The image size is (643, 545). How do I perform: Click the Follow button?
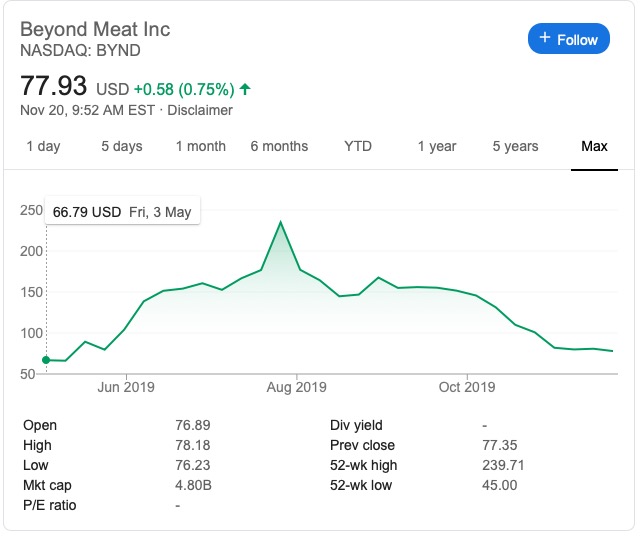[x=569, y=39]
